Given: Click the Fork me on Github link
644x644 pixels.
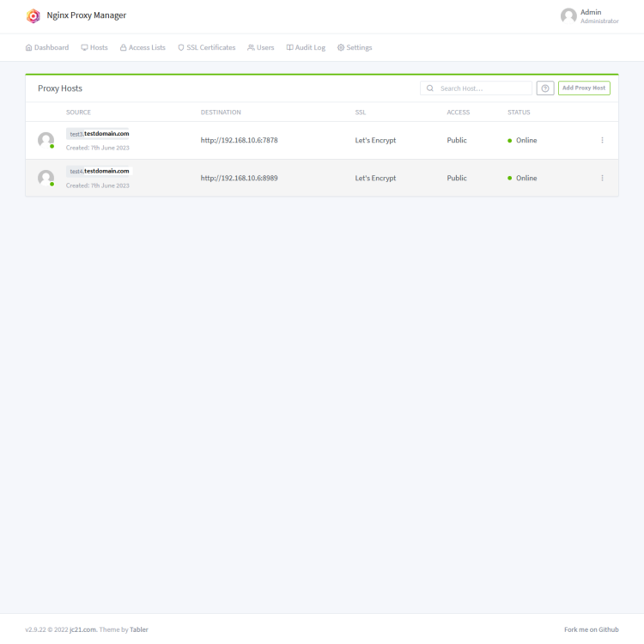Looking at the screenshot, I should coord(592,629).
